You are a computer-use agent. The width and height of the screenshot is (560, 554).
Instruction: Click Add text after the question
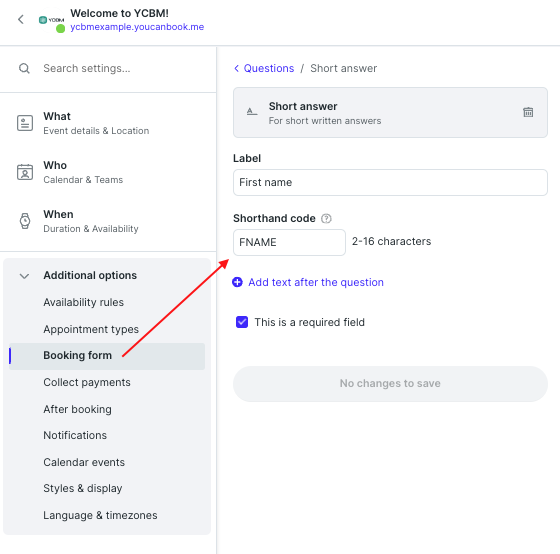pyautogui.click(x=316, y=283)
